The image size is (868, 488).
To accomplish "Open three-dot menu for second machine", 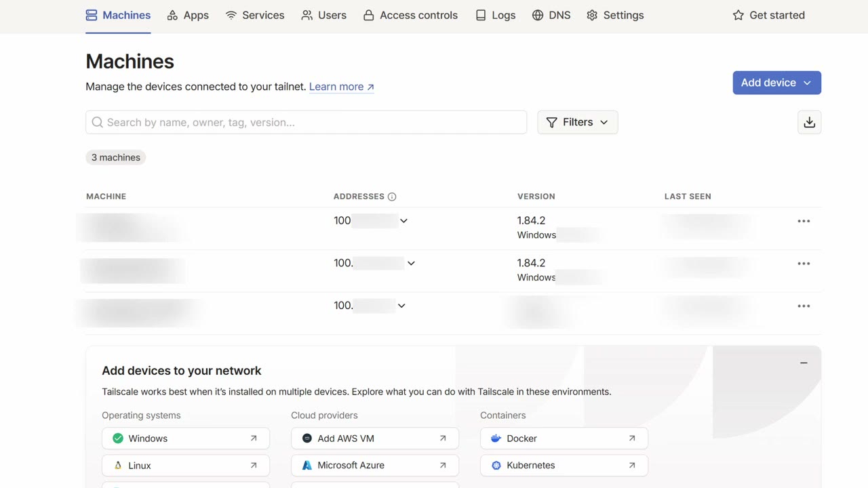I will pos(804,264).
